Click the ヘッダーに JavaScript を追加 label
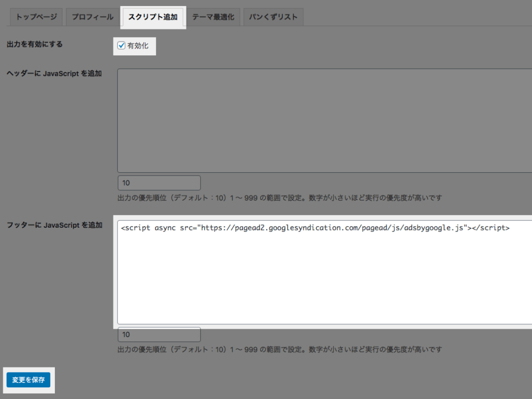 click(x=54, y=73)
